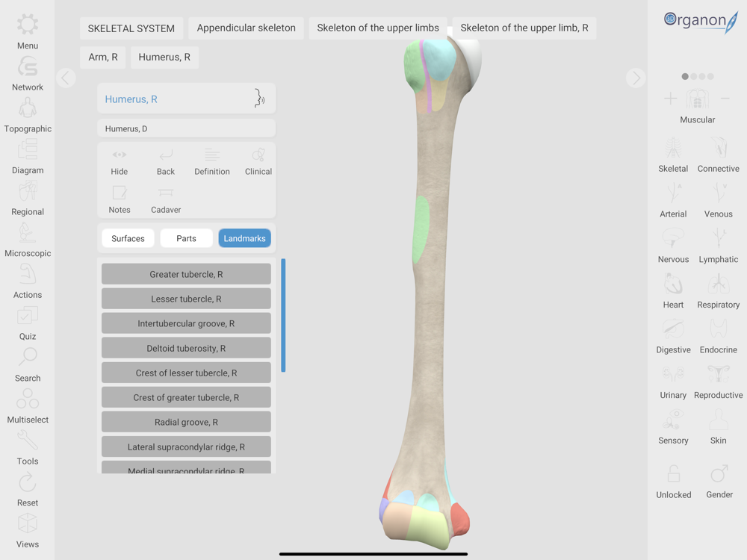Switch the Gender setting
This screenshot has width=747, height=560.
tap(719, 473)
